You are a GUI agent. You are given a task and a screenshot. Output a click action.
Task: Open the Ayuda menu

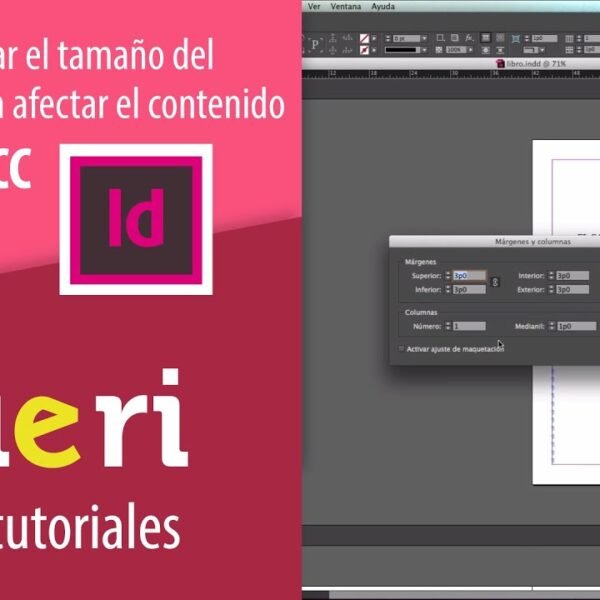383,7
